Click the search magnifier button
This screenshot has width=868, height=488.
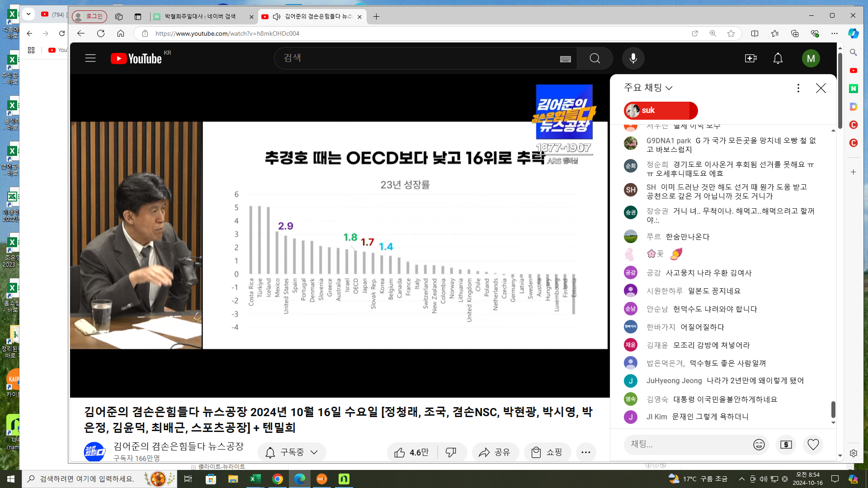pyautogui.click(x=594, y=58)
